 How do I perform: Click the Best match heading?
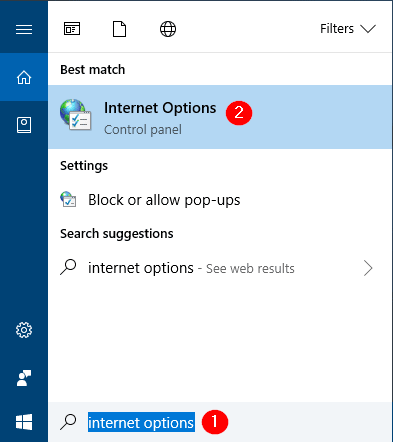[93, 70]
